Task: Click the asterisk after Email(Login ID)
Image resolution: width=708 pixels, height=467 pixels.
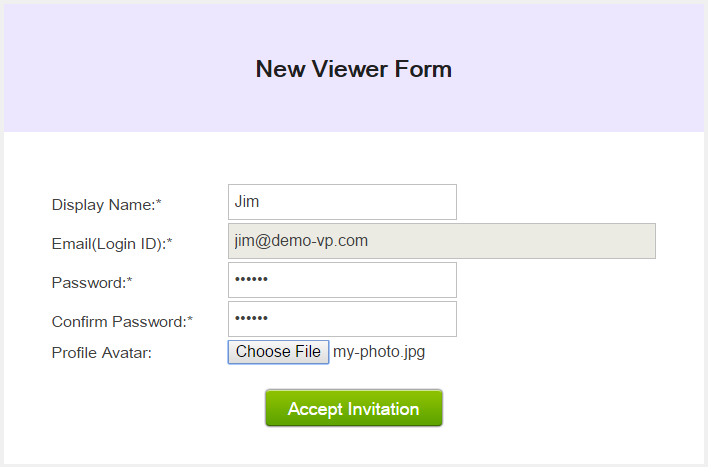Action: click(170, 243)
